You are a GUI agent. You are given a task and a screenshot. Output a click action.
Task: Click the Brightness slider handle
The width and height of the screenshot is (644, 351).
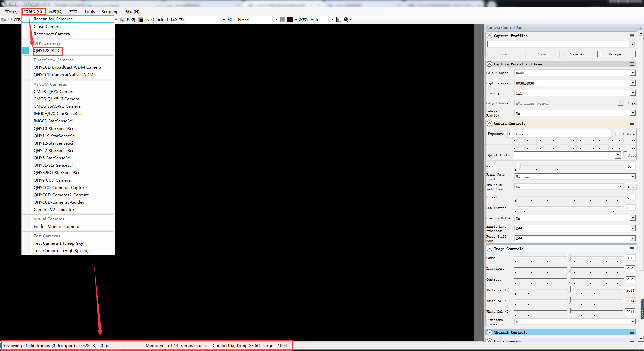pos(570,268)
